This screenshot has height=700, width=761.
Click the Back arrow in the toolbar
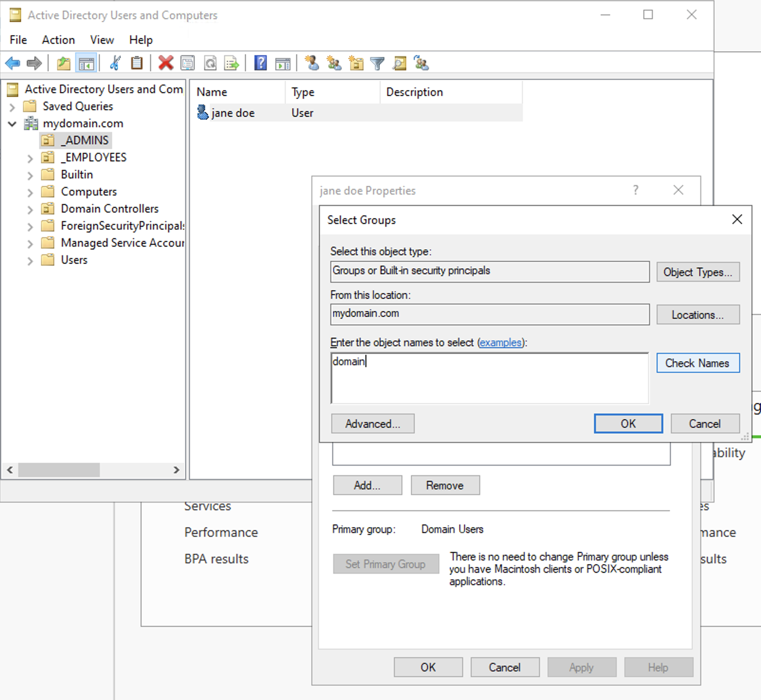[13, 63]
